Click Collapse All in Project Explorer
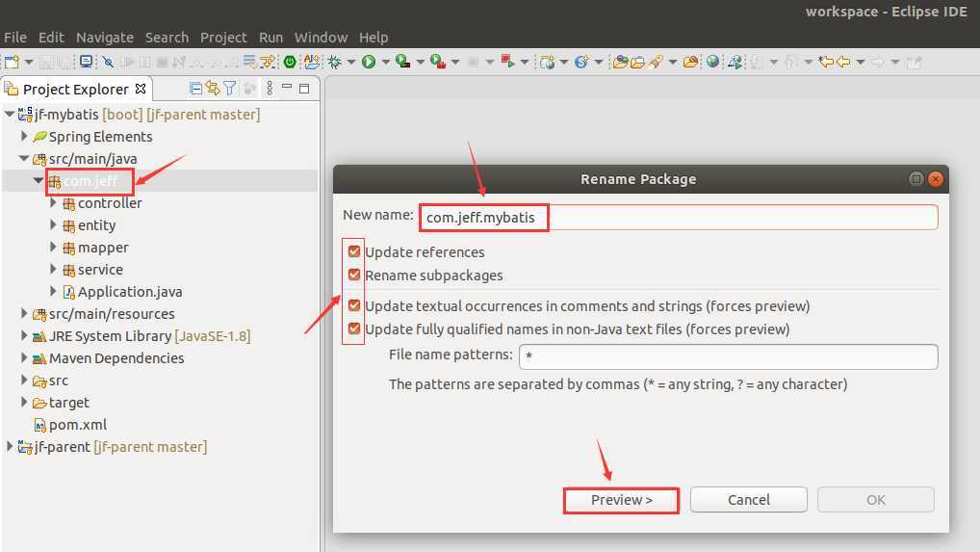 (195, 89)
